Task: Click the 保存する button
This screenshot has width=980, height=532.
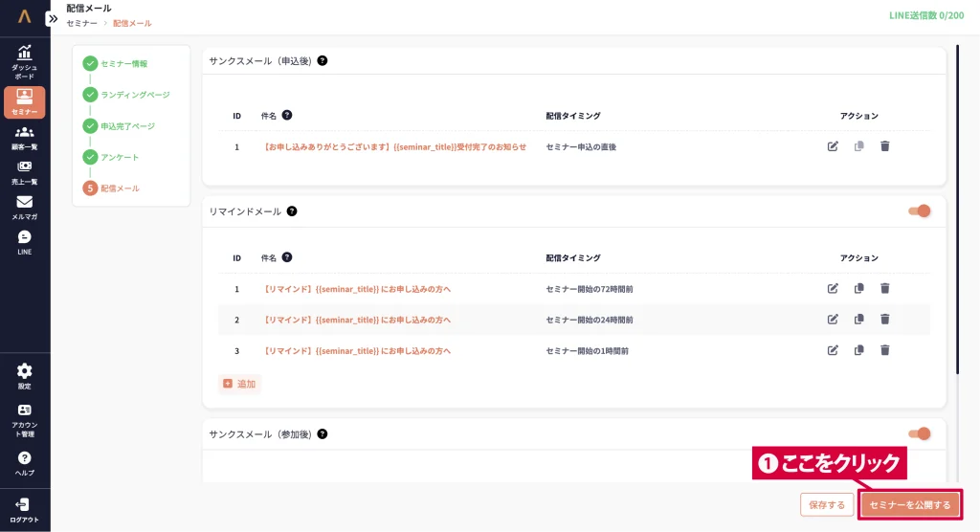Action: pyautogui.click(x=826, y=505)
